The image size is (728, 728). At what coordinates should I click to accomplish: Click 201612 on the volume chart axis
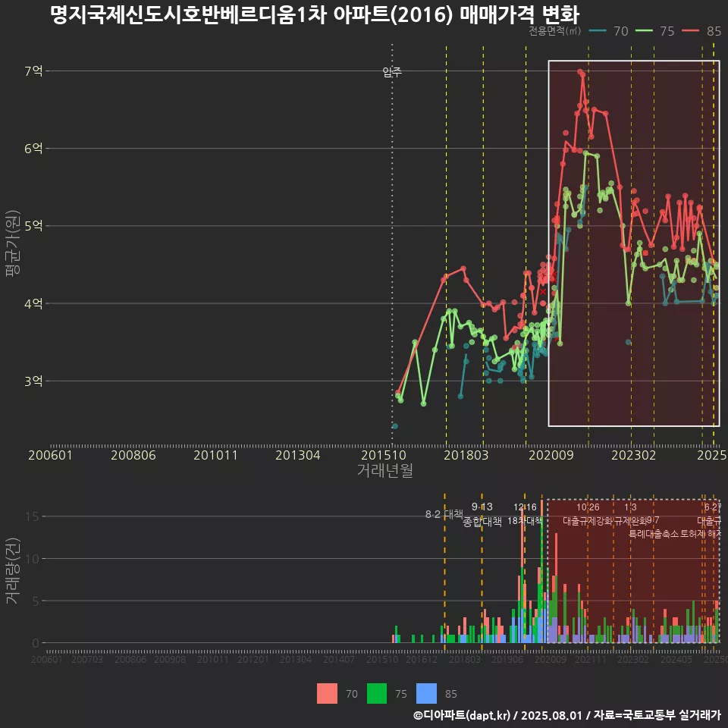pyautogui.click(x=422, y=659)
